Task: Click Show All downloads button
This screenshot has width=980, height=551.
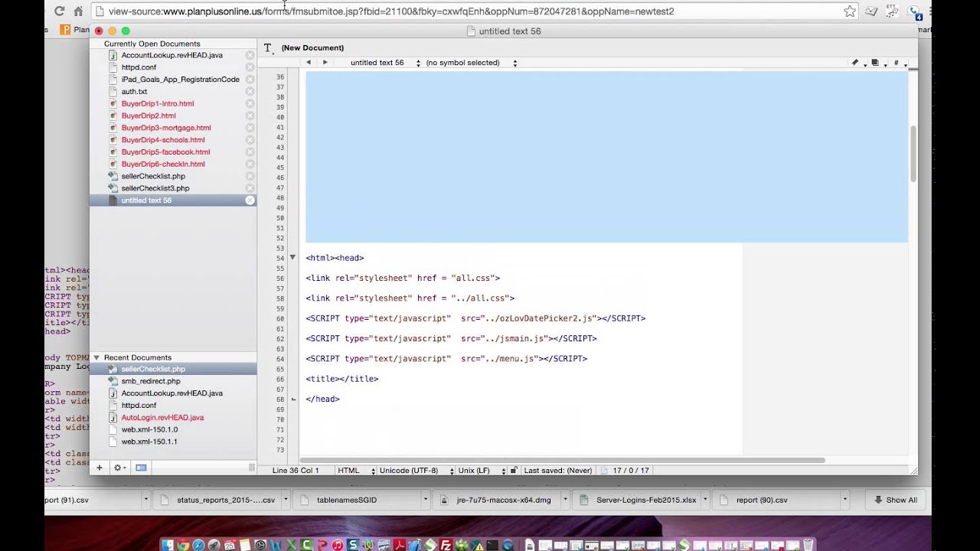Action: [x=895, y=500]
